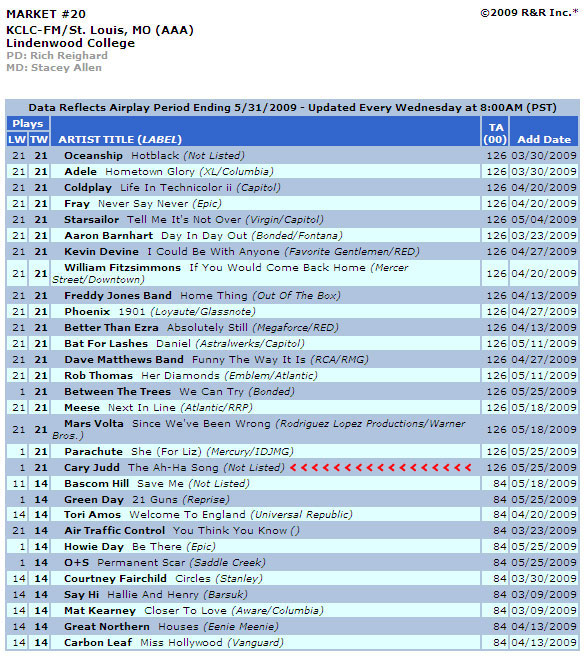Viewport: 585px width, 659px height.
Task: Click 'Better Than Ezra Absolutely Still'
Action: tap(201, 327)
